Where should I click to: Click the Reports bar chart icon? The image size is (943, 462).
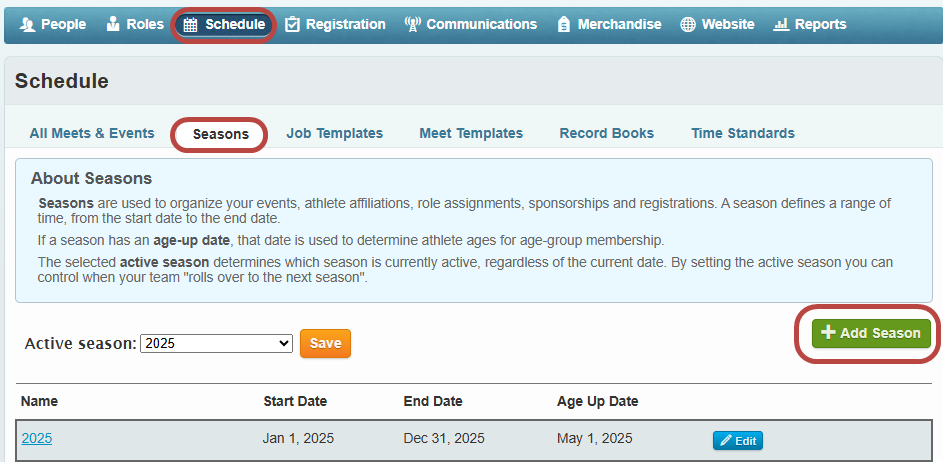[x=781, y=24]
